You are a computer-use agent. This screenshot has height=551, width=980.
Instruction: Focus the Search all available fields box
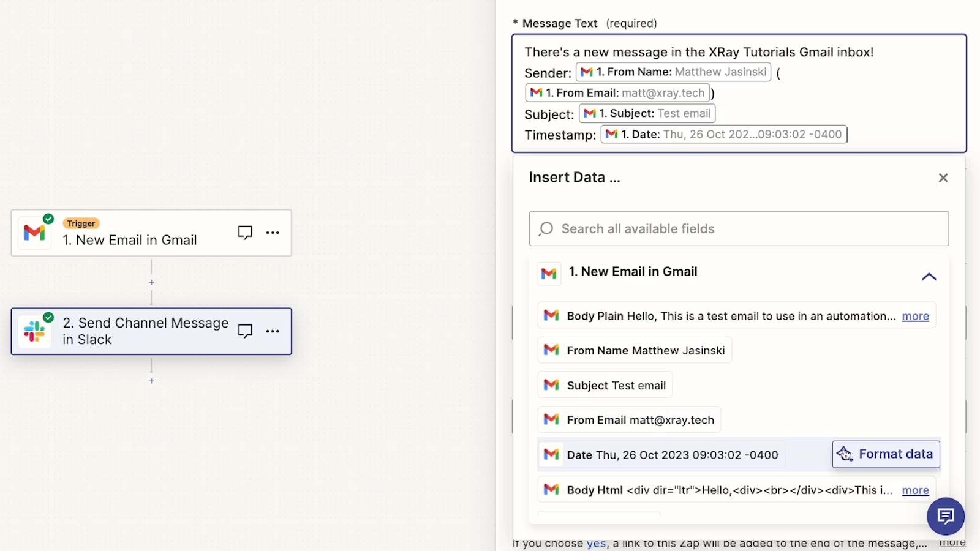click(739, 229)
